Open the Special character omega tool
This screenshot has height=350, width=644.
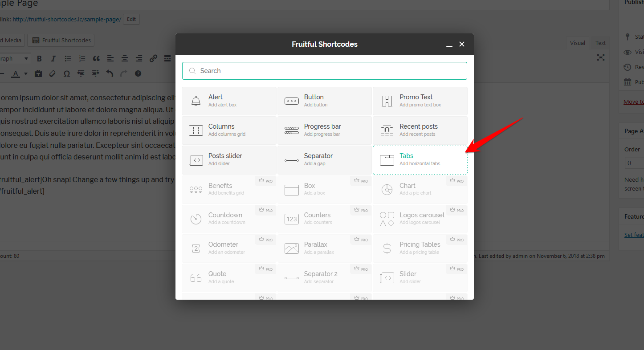click(x=67, y=73)
